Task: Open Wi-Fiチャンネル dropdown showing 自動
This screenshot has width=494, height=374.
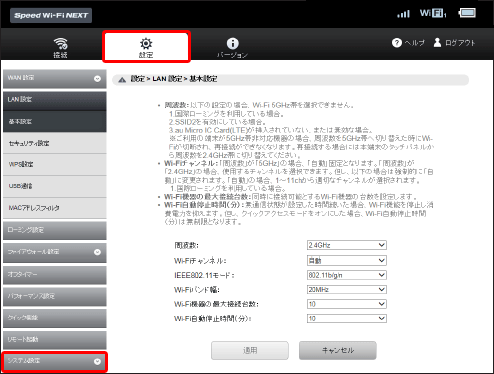Action: coord(347,260)
